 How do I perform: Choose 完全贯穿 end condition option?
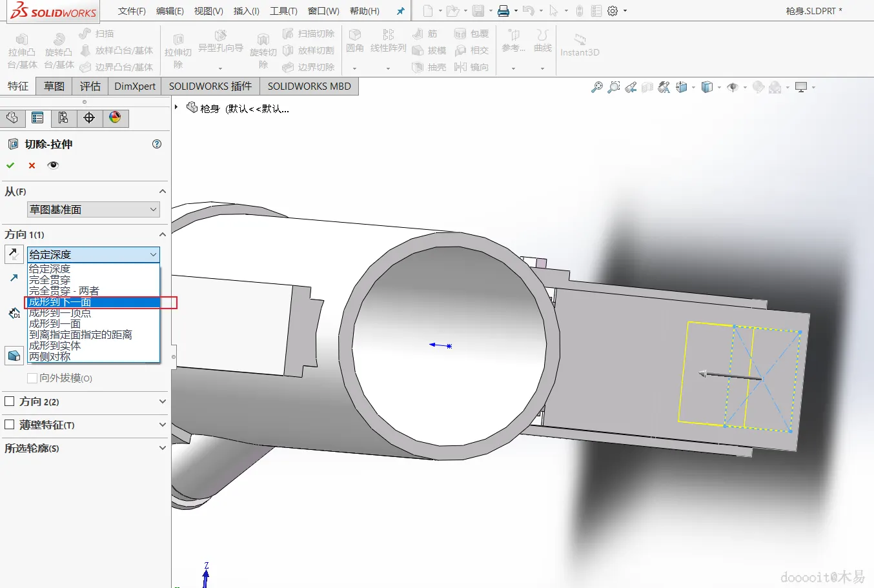click(50, 280)
